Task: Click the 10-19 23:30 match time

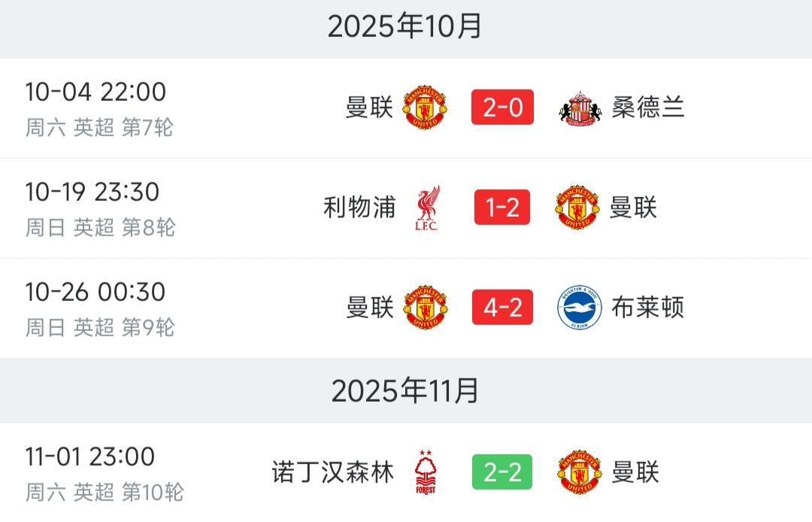Action: coord(91,190)
